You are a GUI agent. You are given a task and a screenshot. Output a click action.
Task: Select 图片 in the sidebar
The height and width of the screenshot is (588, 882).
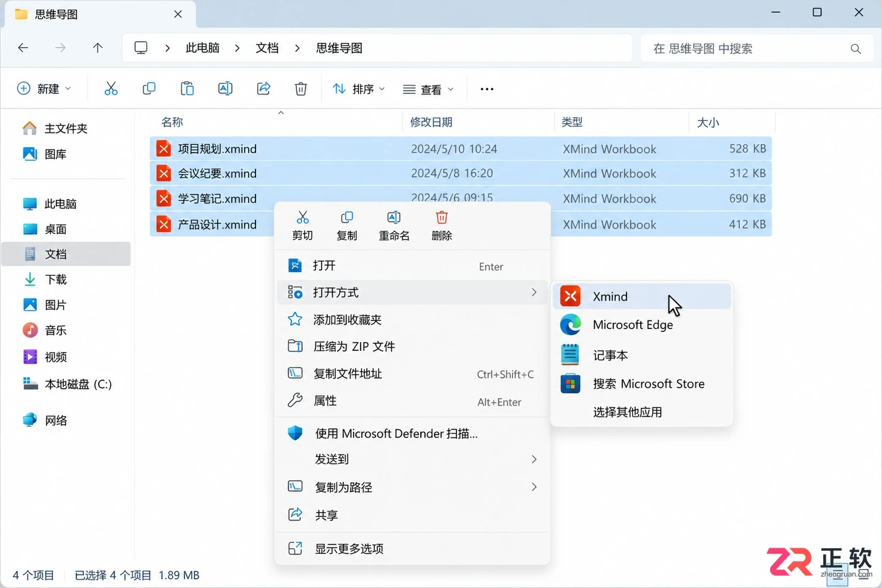point(67,304)
